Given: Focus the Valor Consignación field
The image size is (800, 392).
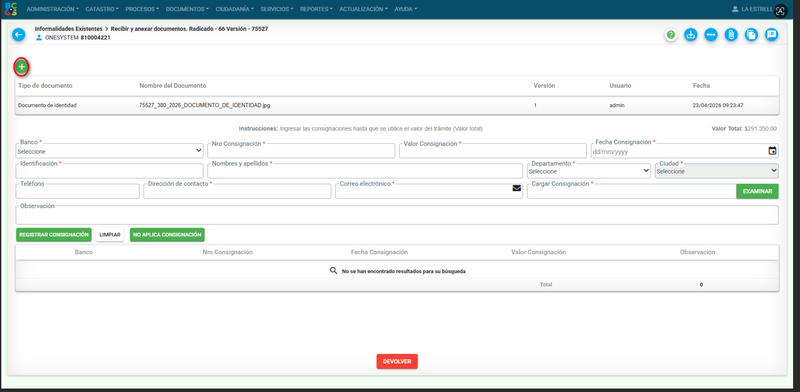Looking at the screenshot, I should 493,151.
